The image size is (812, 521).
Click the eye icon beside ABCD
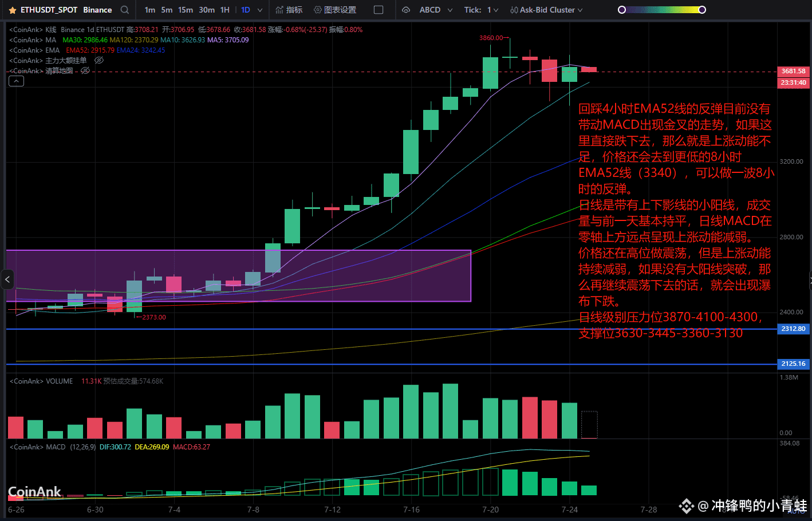tap(406, 10)
